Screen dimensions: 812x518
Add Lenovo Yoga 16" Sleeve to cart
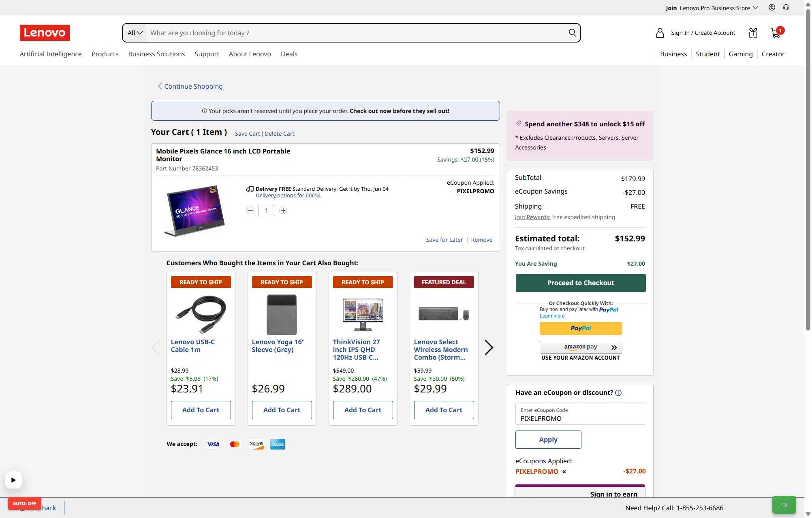[282, 410]
